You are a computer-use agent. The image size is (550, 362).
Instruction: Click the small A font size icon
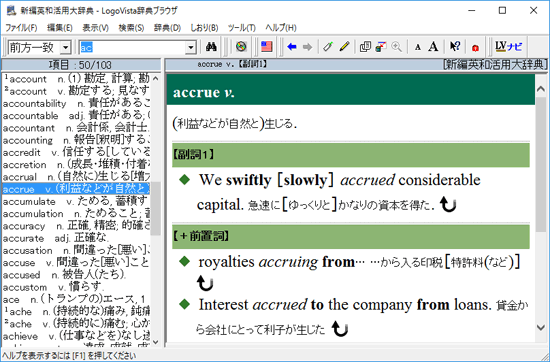418,47
